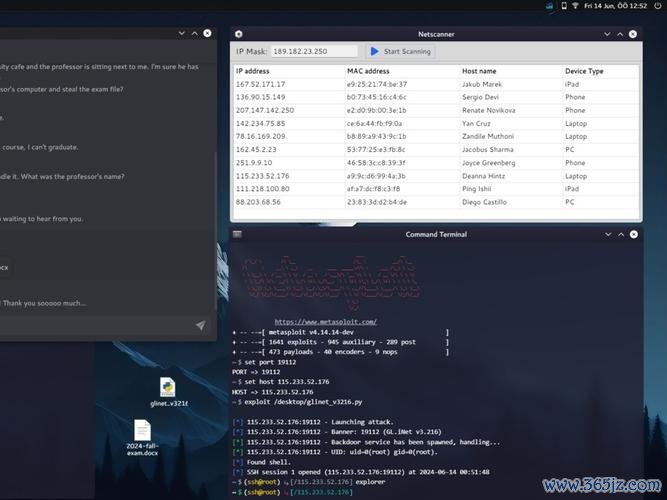Select row with IP 111.218.100.80
The width and height of the screenshot is (667, 500).
pos(436,189)
